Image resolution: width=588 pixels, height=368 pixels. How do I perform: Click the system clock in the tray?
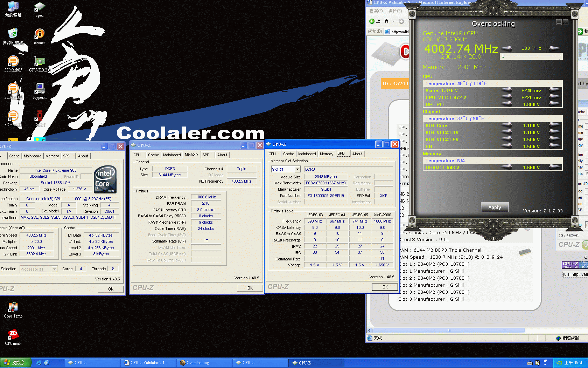(x=574, y=363)
